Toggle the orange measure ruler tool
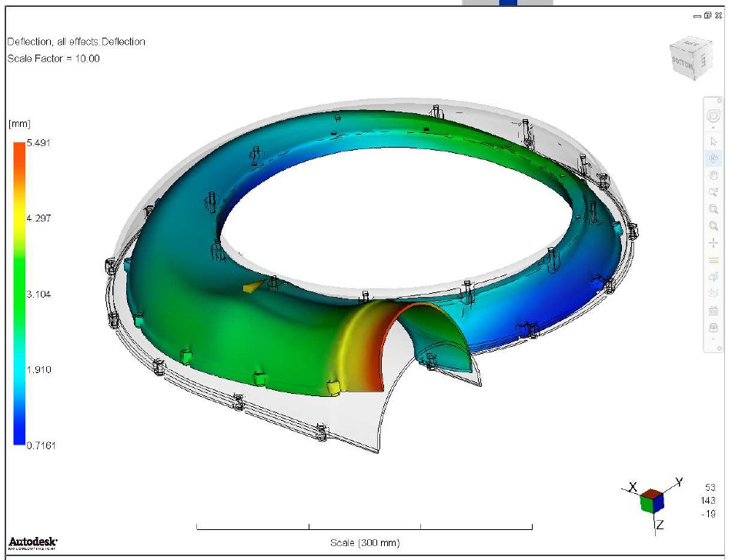 pyautogui.click(x=713, y=260)
